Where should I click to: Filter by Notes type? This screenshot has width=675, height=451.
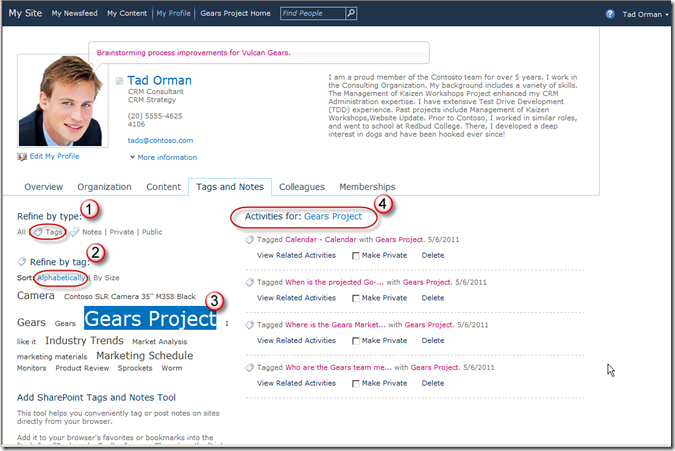[x=92, y=232]
